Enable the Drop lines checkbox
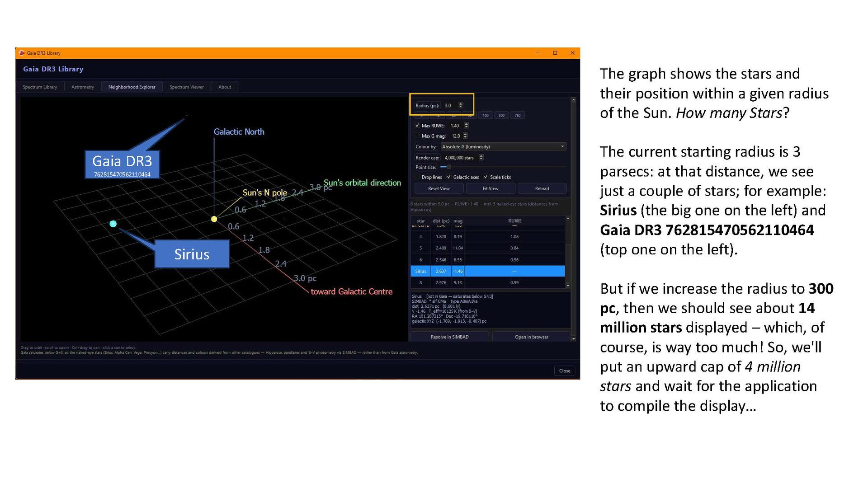This screenshot has width=868, height=488. tap(417, 177)
